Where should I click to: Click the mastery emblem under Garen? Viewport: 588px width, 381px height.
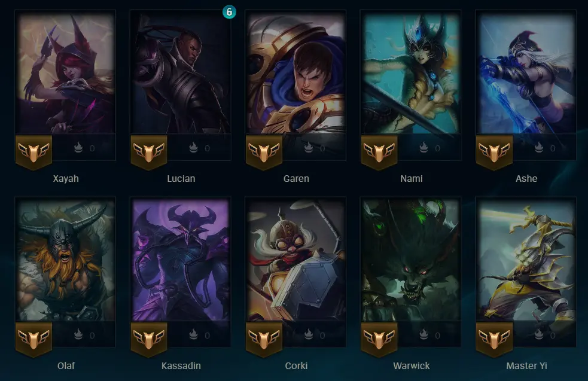(264, 153)
